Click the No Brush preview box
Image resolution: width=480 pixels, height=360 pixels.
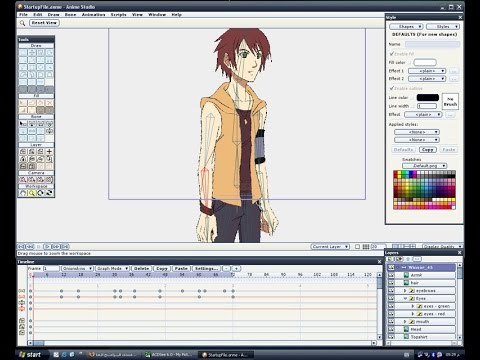click(450, 101)
